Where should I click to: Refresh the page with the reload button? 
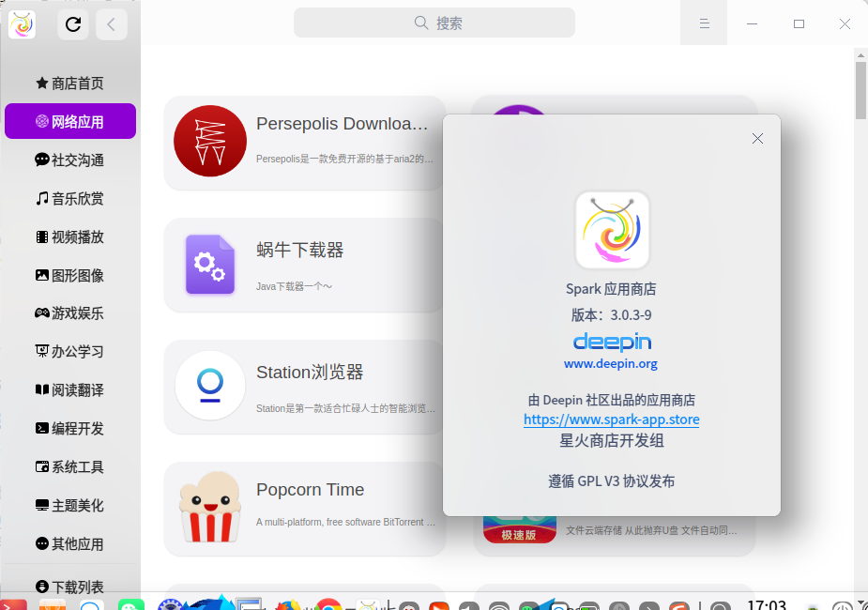(73, 24)
